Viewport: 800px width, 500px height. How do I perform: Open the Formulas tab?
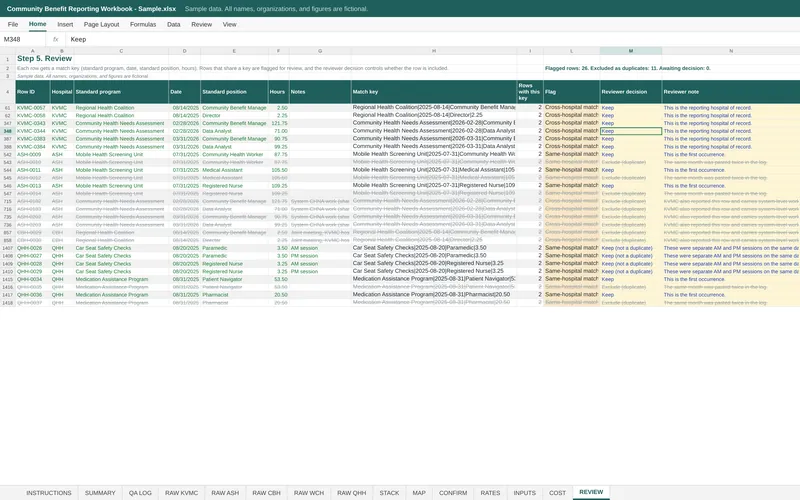[x=143, y=24]
